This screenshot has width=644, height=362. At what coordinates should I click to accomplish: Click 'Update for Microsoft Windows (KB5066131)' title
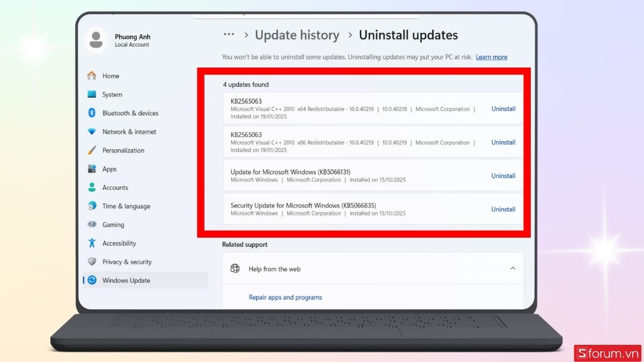[290, 172]
